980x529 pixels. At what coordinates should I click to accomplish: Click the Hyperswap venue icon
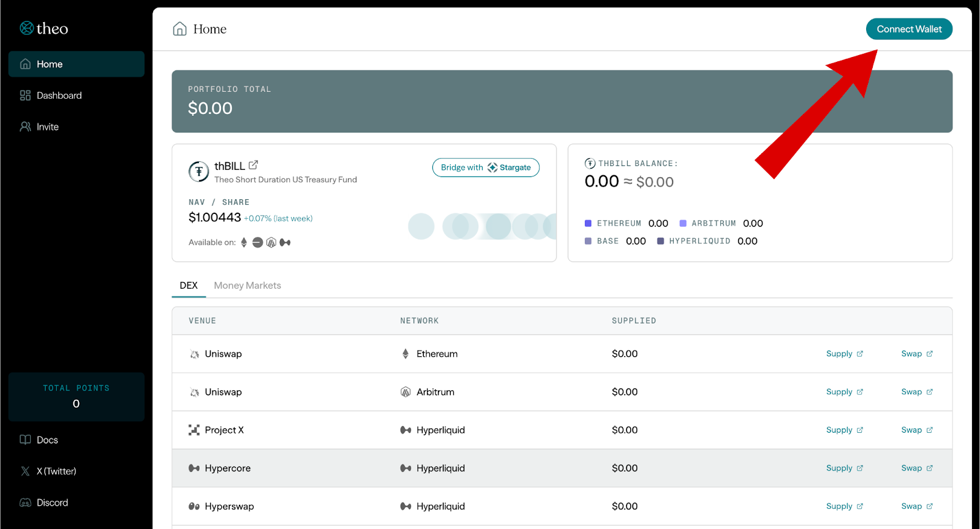pyautogui.click(x=194, y=506)
